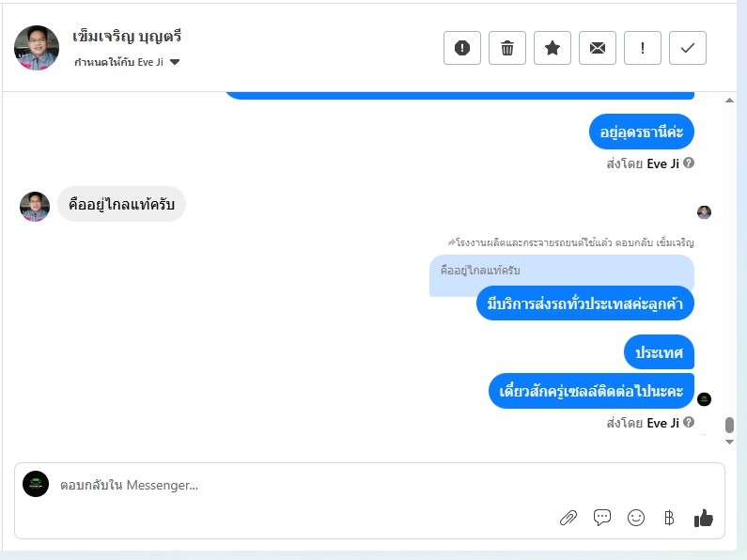Click help icon beside upper Eve Ji
The height and width of the screenshot is (560, 747).
(689, 163)
